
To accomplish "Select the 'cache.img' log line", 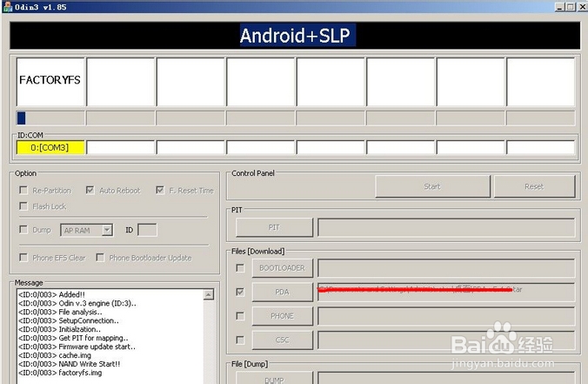I will tap(55, 355).
